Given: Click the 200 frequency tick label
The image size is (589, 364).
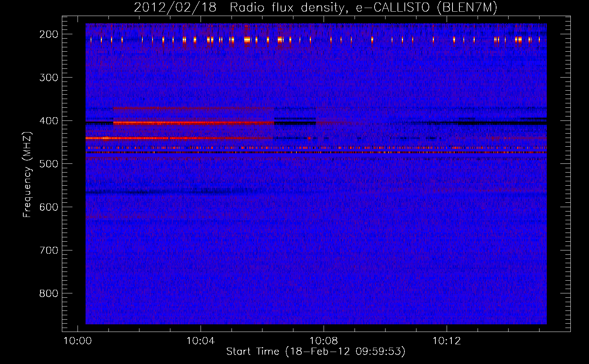Looking at the screenshot, I should click(49, 34).
